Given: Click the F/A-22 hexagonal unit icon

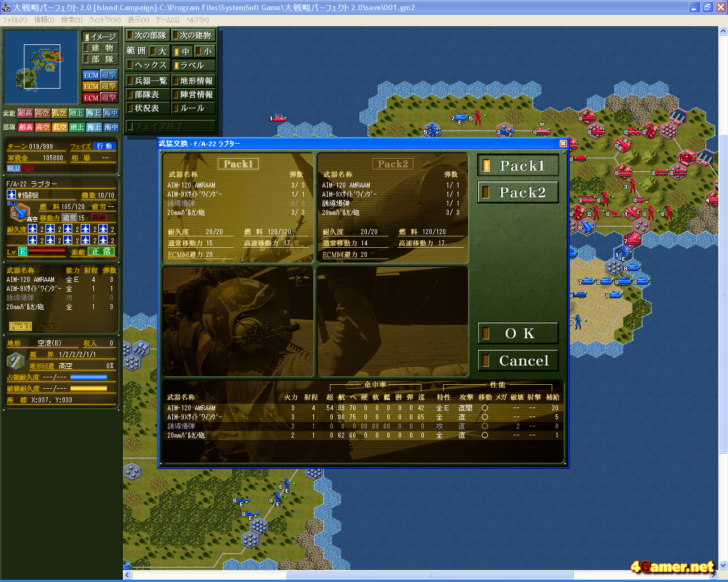Looking at the screenshot, I should coord(19,213).
